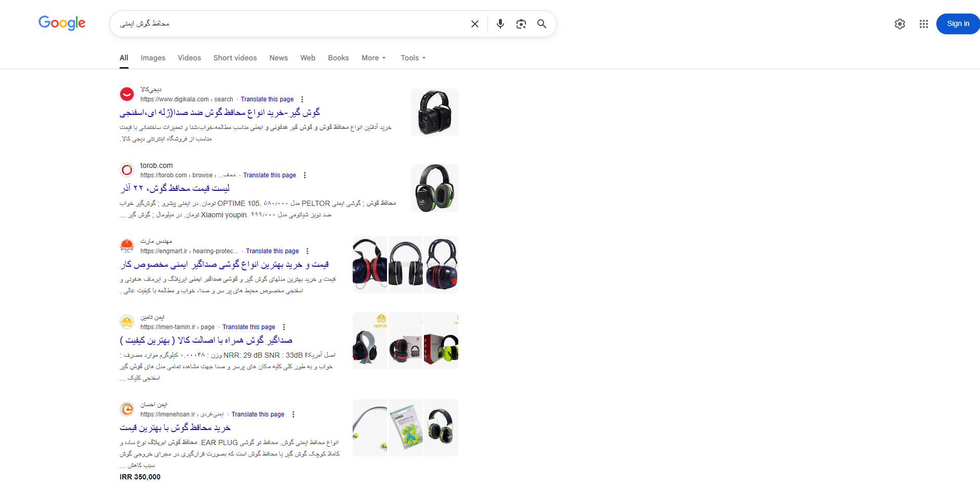The image size is (980, 482).
Task: Open more options for the engmart.ir result
Action: 307,251
